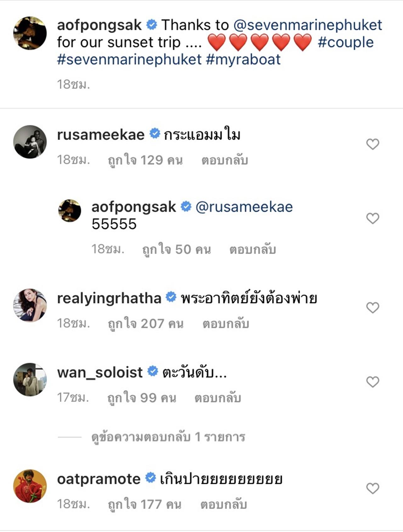
Task: Tap heart on realyingrhatha's comment
Action: [x=372, y=308]
